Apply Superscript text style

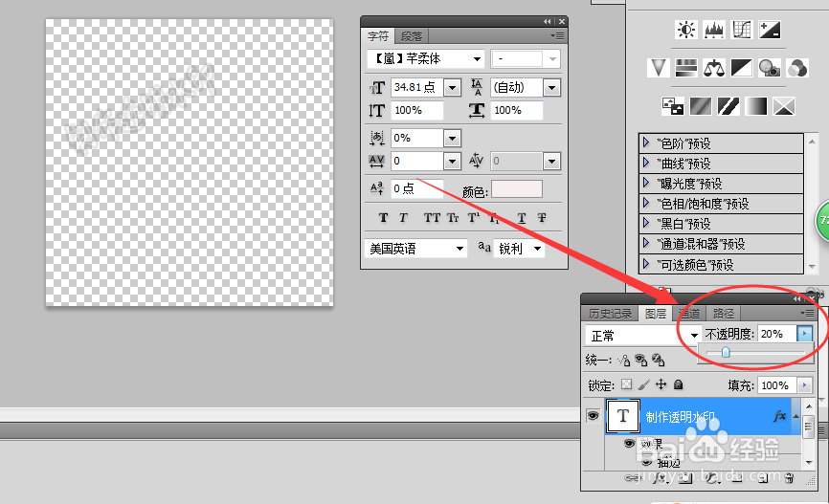[474, 218]
